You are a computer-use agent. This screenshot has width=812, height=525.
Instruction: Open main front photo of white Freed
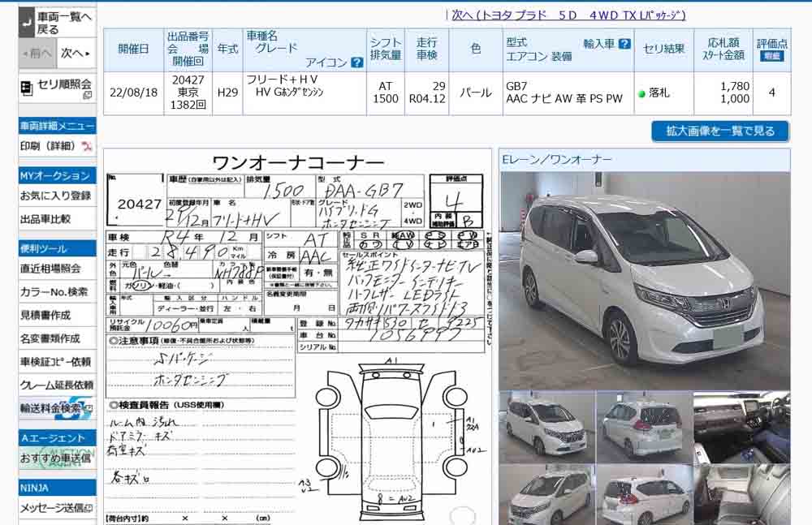tap(645, 280)
